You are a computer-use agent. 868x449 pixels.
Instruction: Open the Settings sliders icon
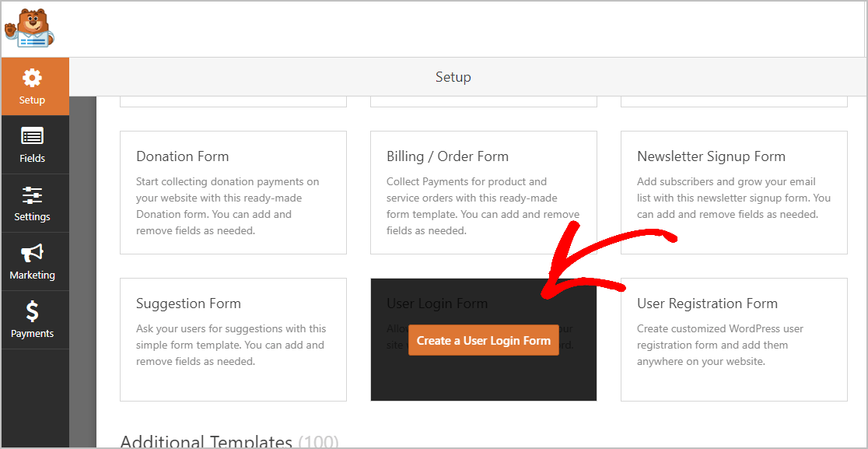pos(32,195)
